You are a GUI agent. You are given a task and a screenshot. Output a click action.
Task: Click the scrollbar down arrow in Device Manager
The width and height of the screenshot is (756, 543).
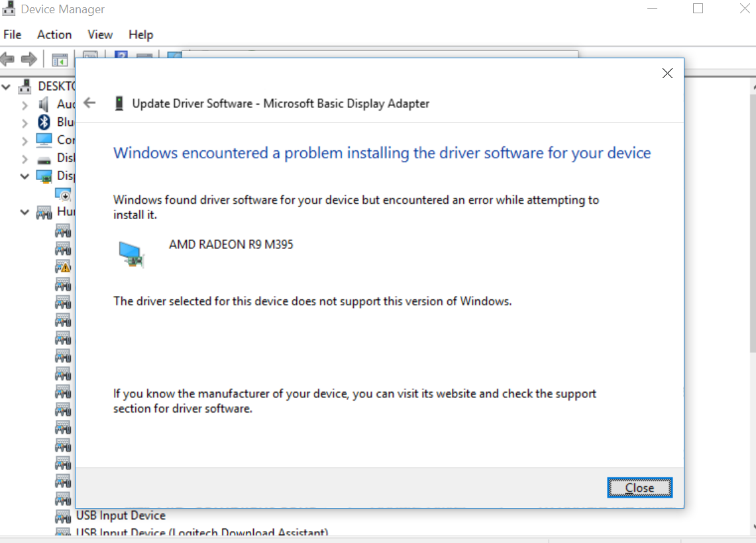point(753,527)
